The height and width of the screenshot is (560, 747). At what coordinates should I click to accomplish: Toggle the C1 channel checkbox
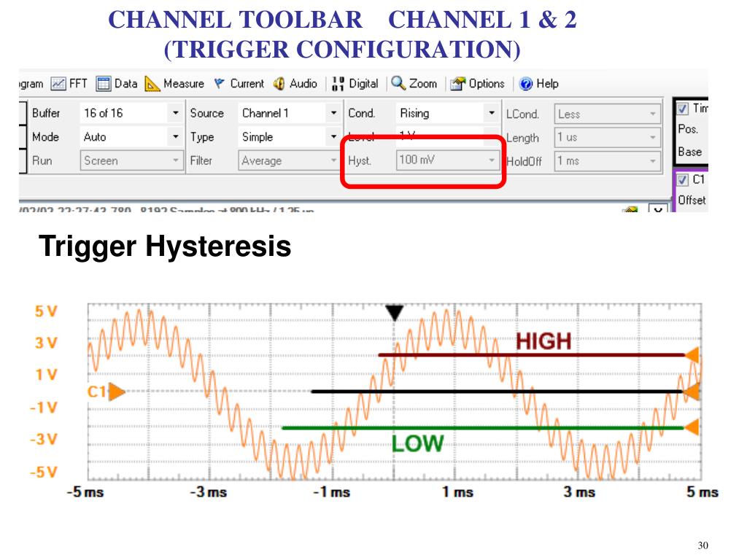(683, 179)
